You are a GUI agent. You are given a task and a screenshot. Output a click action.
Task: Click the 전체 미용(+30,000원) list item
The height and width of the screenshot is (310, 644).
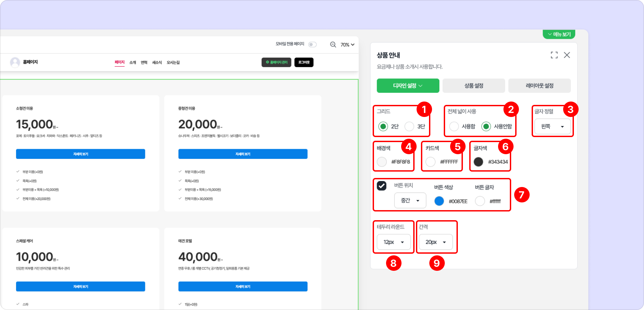tap(199, 199)
